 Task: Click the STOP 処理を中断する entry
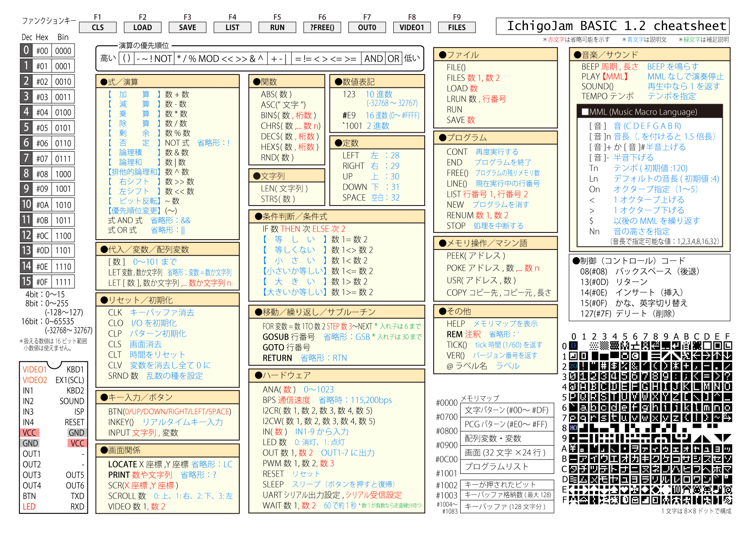485,226
